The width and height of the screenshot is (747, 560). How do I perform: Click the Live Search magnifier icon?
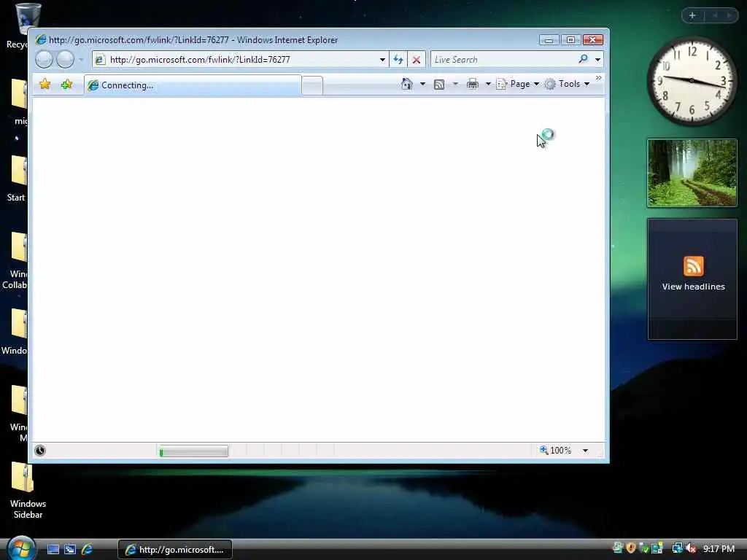pos(583,59)
